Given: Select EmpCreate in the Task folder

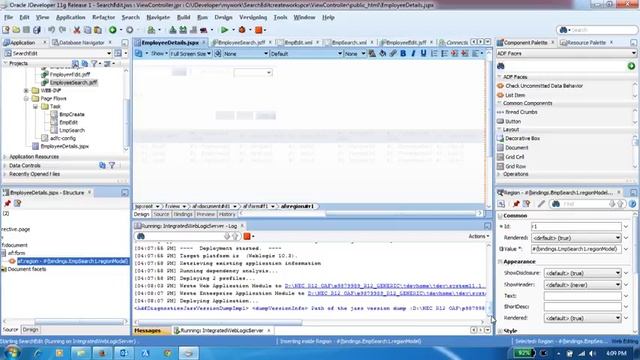Looking at the screenshot, I should click(x=72, y=114).
